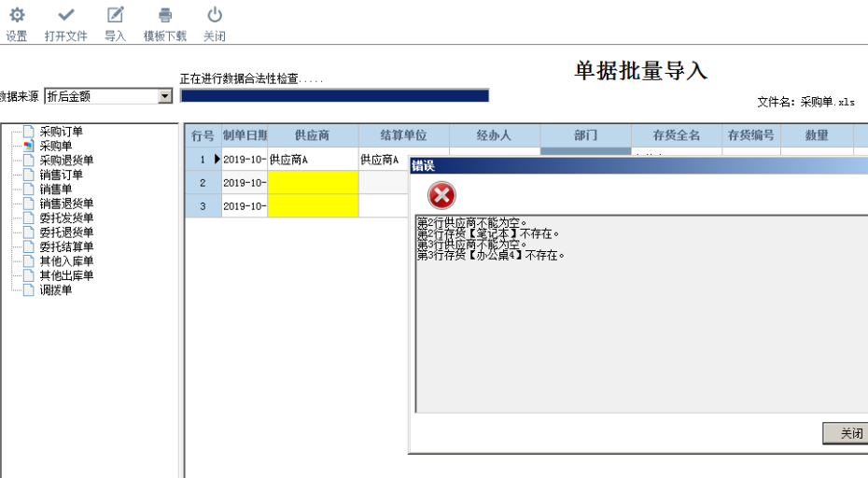Click the 存货全名 column header

pyautogui.click(x=677, y=135)
